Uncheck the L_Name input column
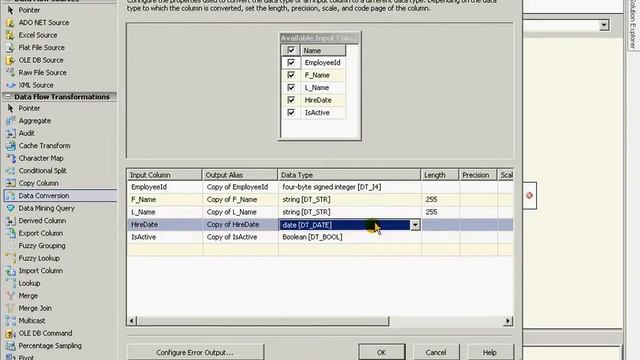640x360 pixels. tap(291, 87)
